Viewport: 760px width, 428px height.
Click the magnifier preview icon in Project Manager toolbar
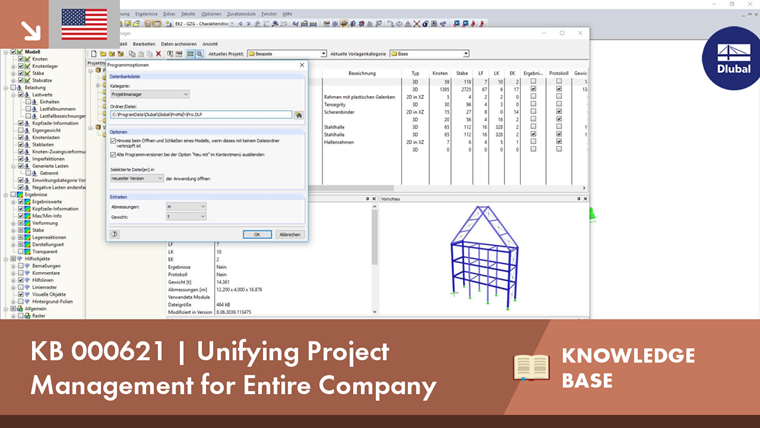click(x=199, y=54)
